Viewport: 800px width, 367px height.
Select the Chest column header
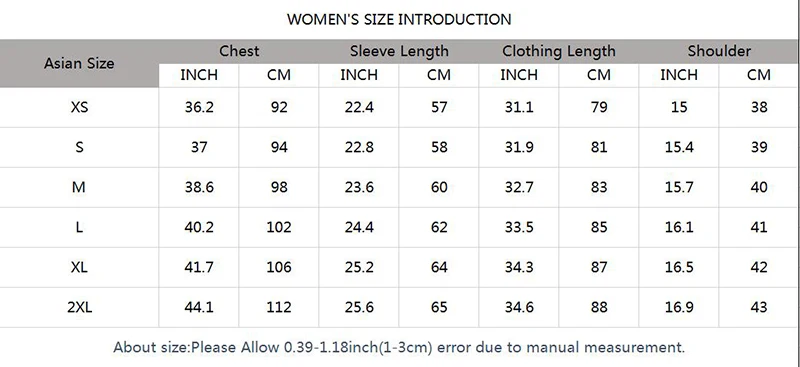click(239, 51)
